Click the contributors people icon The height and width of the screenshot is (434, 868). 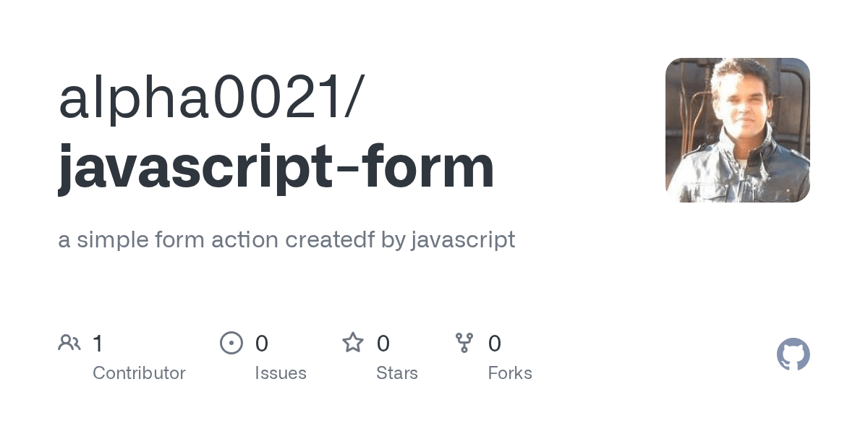[x=69, y=343]
